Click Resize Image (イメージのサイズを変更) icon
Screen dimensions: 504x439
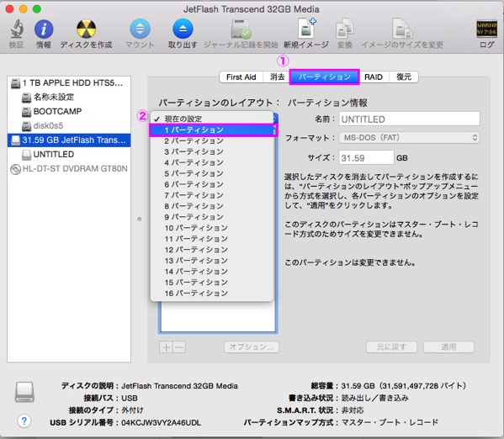402,29
